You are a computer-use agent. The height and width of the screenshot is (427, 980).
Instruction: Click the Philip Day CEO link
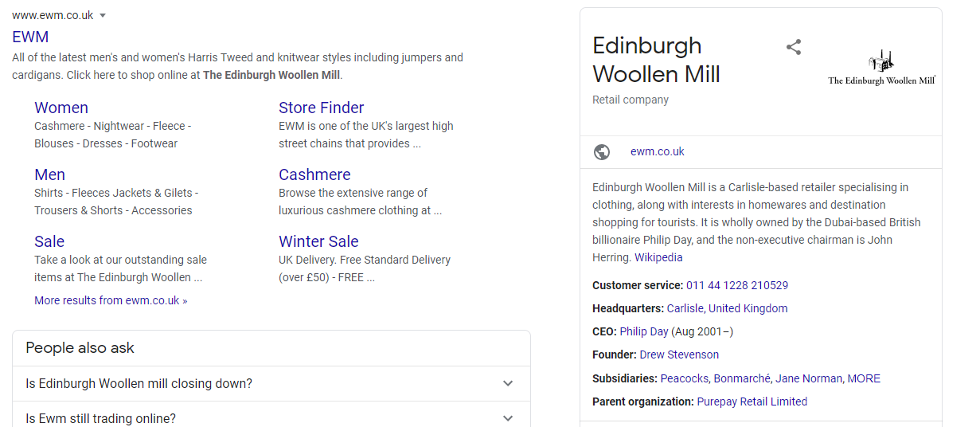(644, 331)
